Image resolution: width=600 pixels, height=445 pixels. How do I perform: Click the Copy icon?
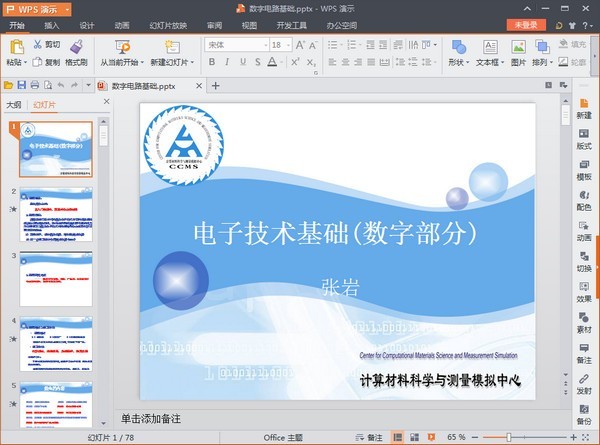coord(37,62)
